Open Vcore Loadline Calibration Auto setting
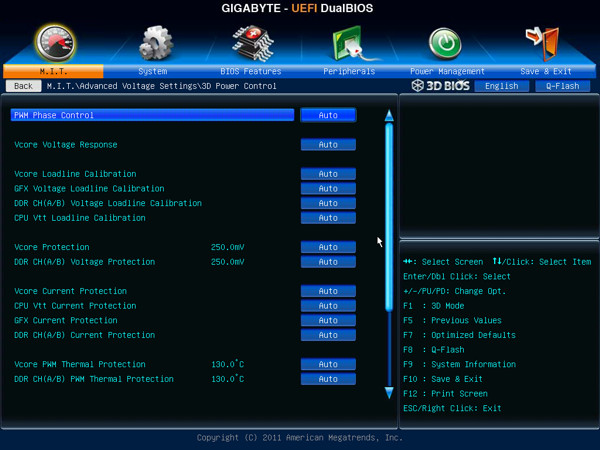This screenshot has width=600, height=450. tap(328, 174)
